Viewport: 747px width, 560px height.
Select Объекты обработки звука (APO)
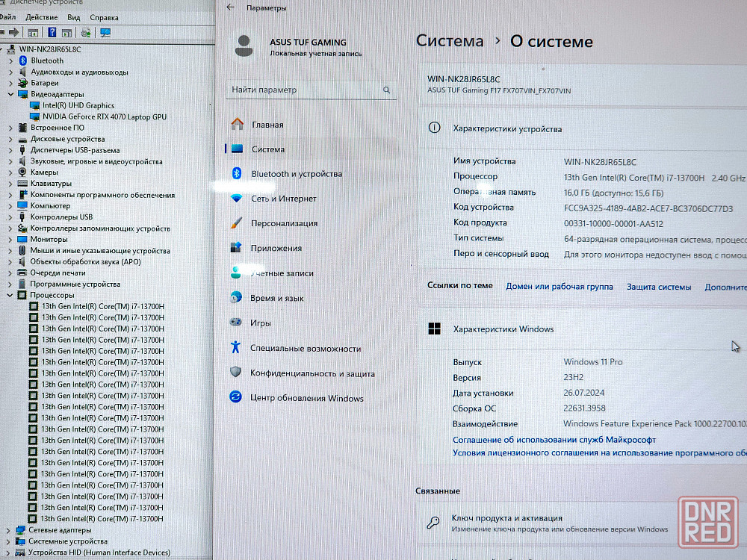click(x=85, y=261)
